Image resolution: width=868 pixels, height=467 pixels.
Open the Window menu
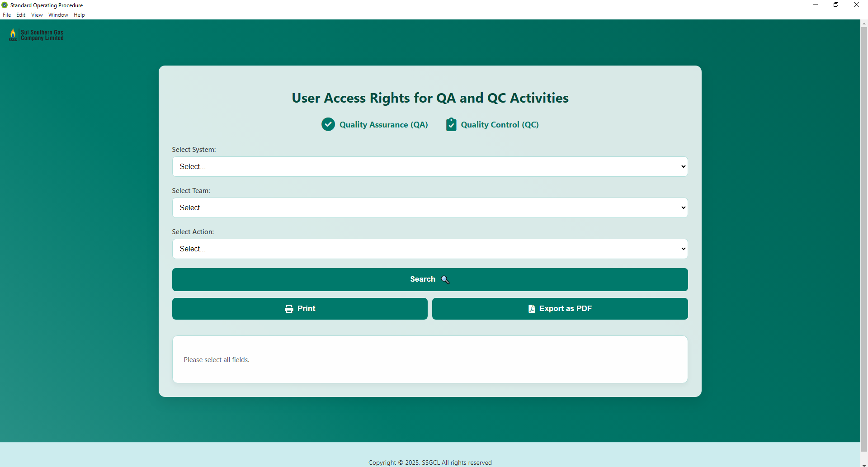click(57, 14)
